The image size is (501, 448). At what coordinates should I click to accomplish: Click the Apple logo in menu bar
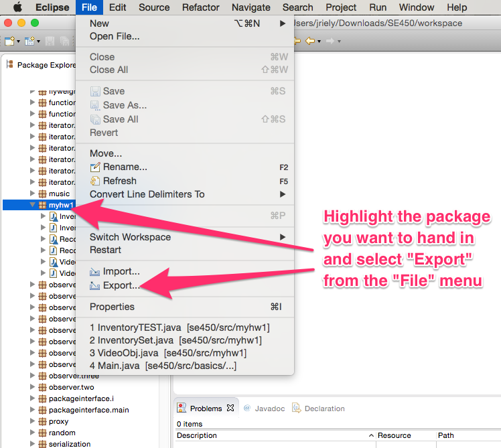pyautogui.click(x=18, y=7)
